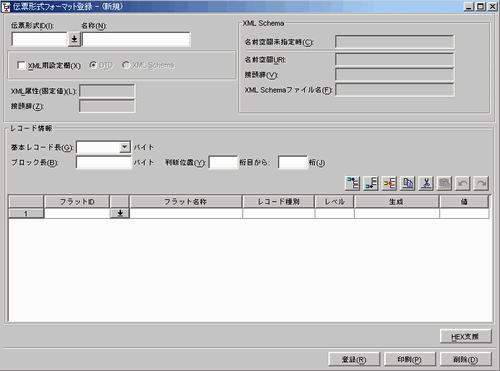Click the grayed paste icon
Image resolution: width=500 pixels, height=371 pixels.
coord(444,183)
